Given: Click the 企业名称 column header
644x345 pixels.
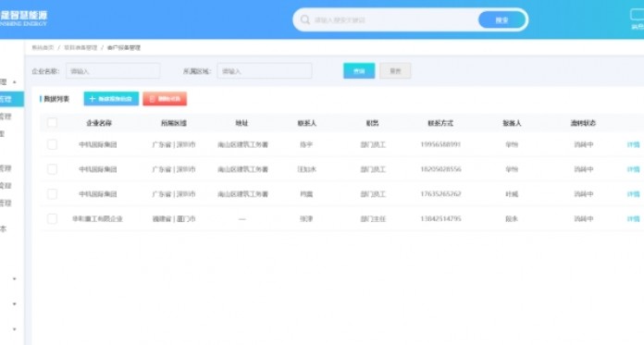Looking at the screenshot, I should point(99,123).
